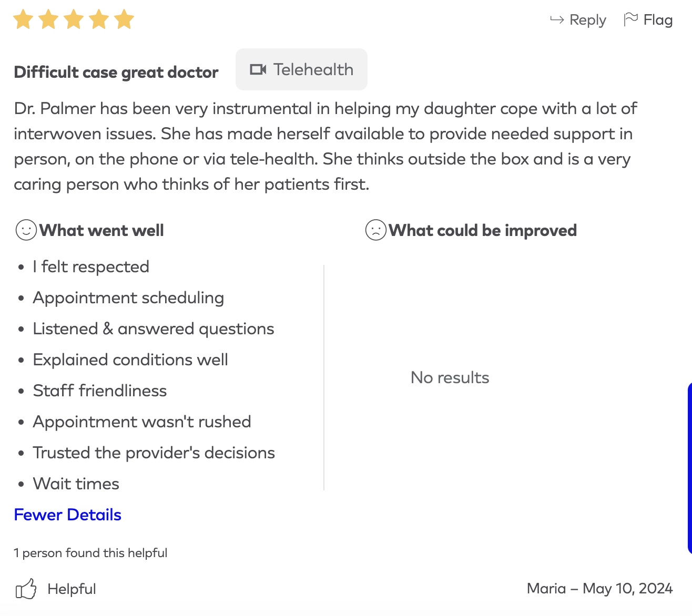
Task: Click the Telehealth badge text
Action: click(x=313, y=69)
